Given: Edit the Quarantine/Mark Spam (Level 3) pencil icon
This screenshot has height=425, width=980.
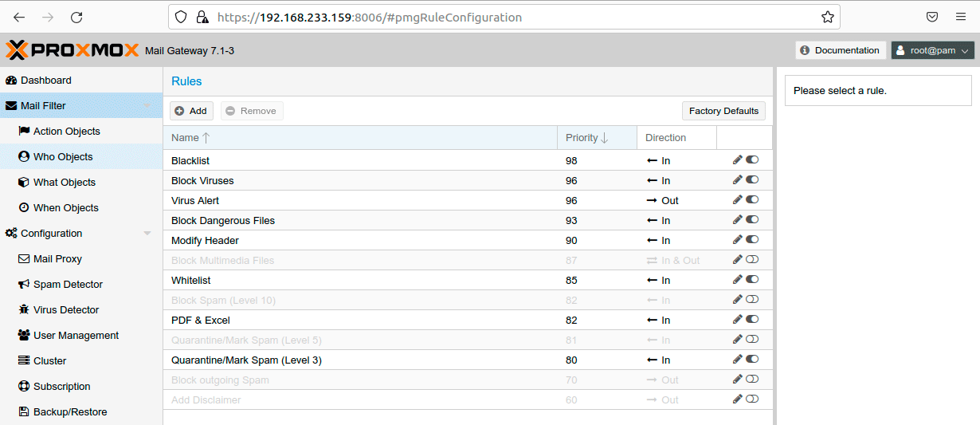Looking at the screenshot, I should pyautogui.click(x=738, y=359).
